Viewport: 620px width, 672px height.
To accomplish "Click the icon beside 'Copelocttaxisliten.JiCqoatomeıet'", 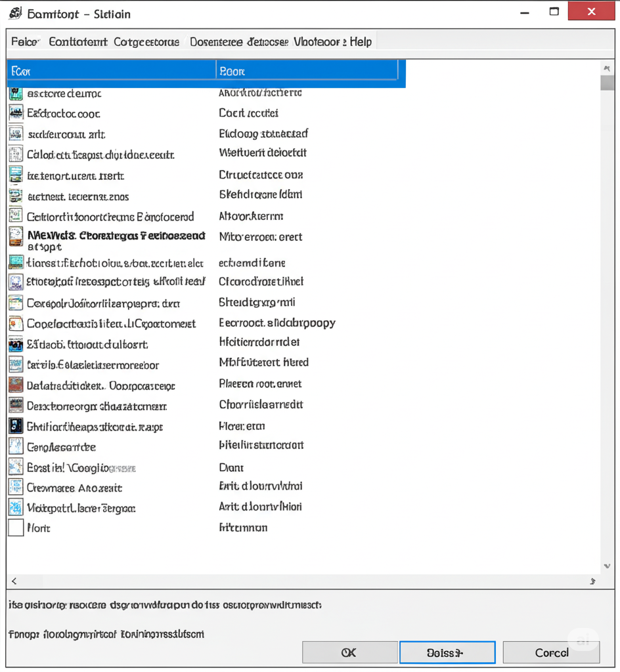I will [x=16, y=324].
